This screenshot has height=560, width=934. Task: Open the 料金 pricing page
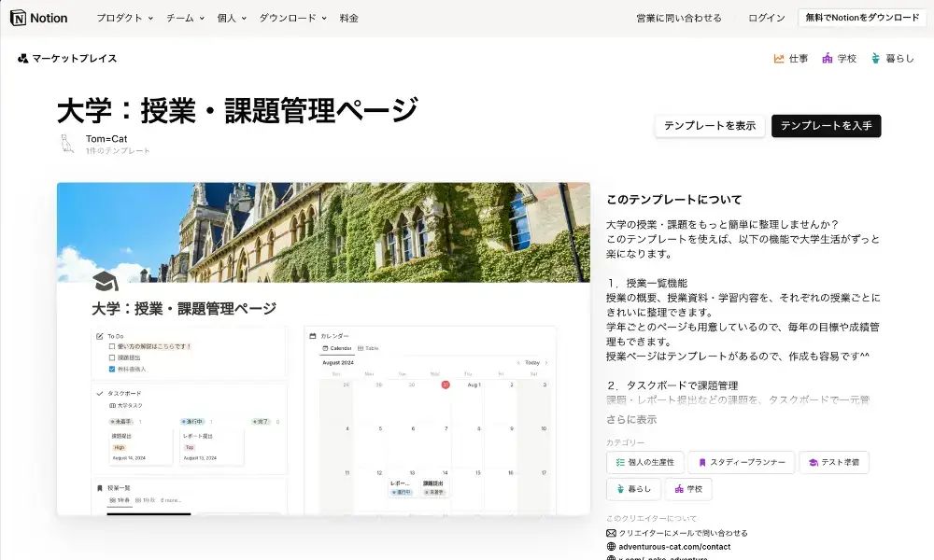click(x=349, y=18)
